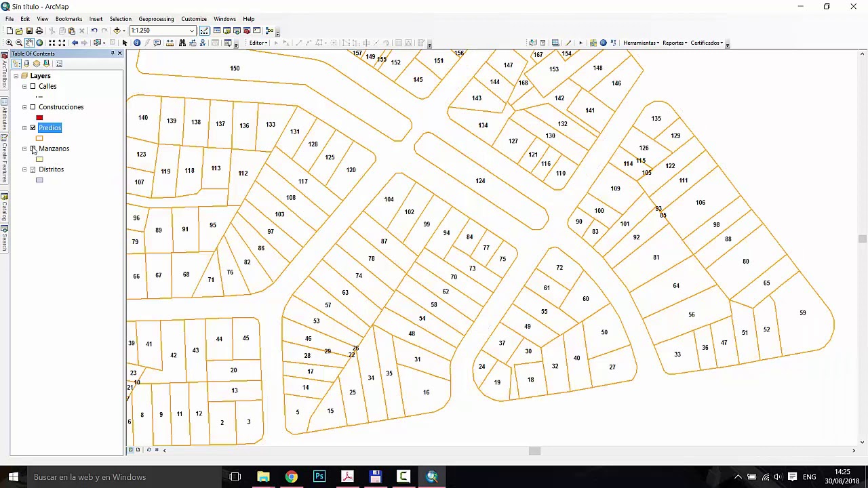
Task: Collapse the Predios layer legend
Action: pos(24,128)
